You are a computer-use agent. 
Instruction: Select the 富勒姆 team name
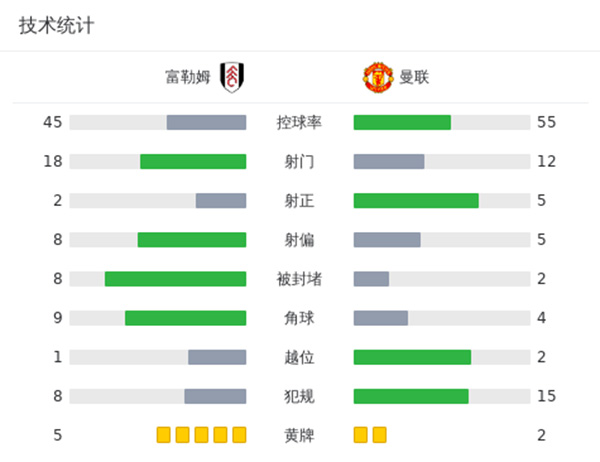tap(188, 77)
